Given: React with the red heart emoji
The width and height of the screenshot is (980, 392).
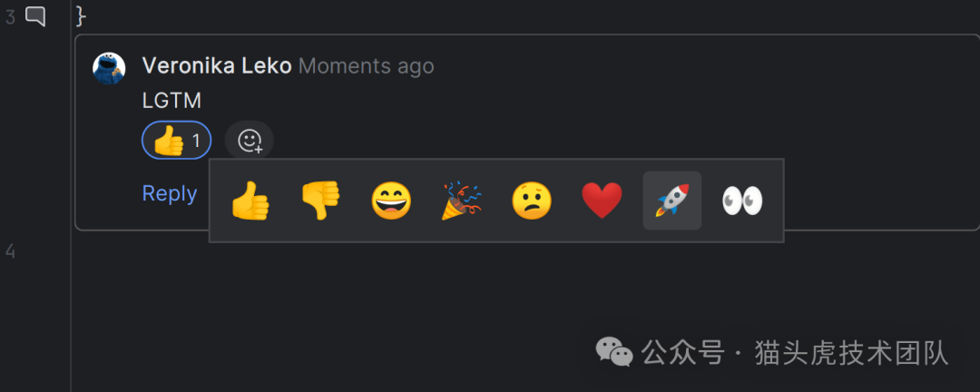Looking at the screenshot, I should click(x=602, y=201).
